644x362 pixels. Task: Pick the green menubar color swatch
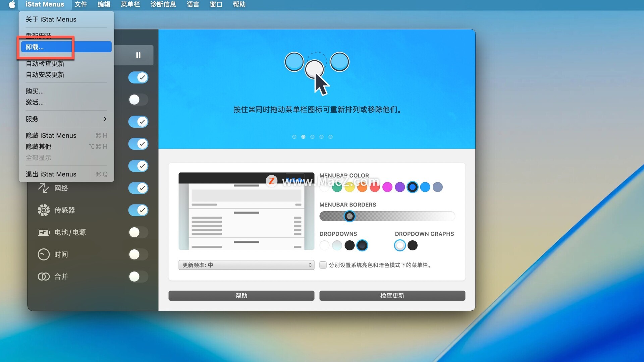(x=337, y=187)
